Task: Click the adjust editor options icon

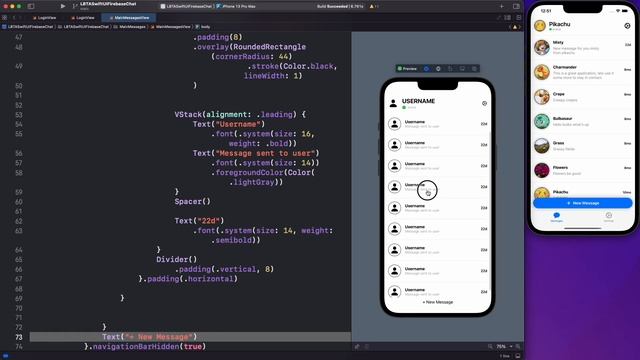Action: point(507,18)
